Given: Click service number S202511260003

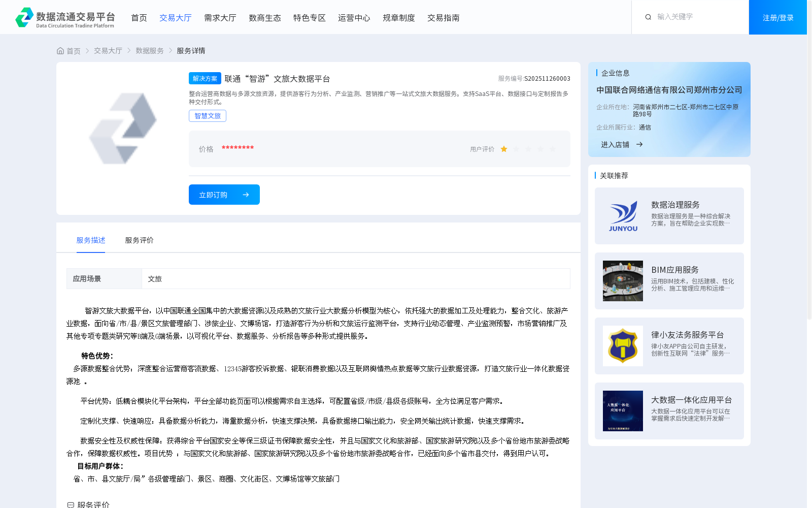Looking at the screenshot, I should pos(547,79).
